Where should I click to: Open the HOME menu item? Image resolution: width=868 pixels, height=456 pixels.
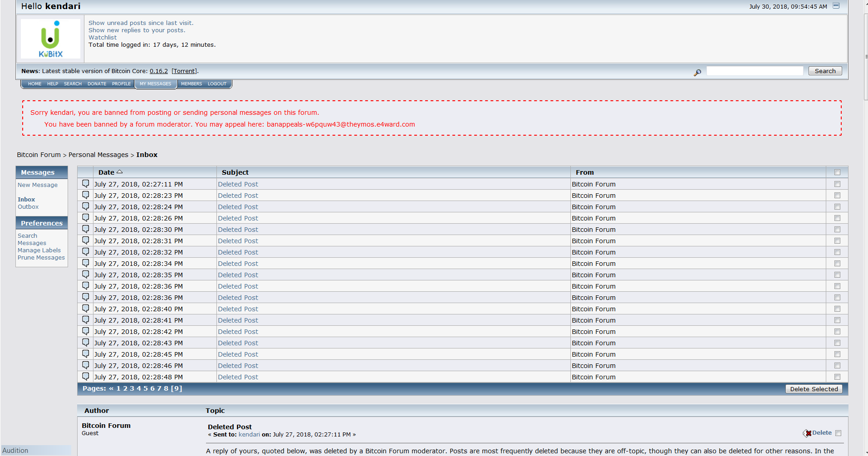34,84
